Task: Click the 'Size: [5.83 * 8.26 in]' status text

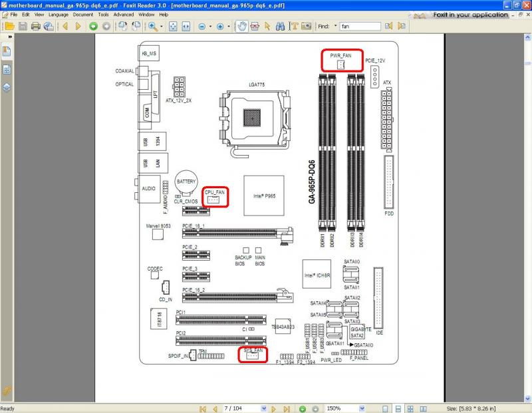Action: (x=471, y=408)
